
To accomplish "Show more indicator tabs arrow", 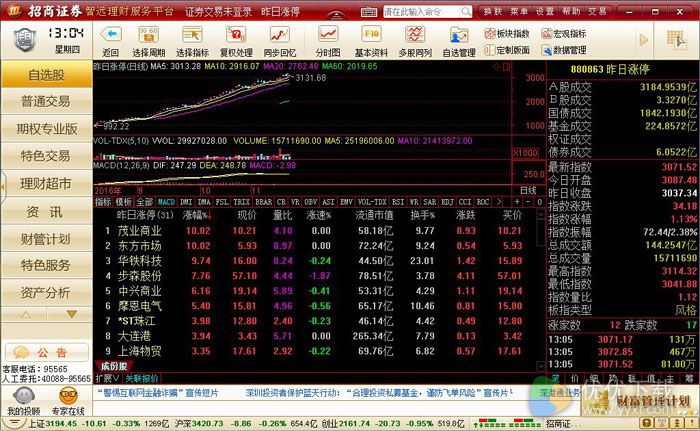I will tap(499, 202).
